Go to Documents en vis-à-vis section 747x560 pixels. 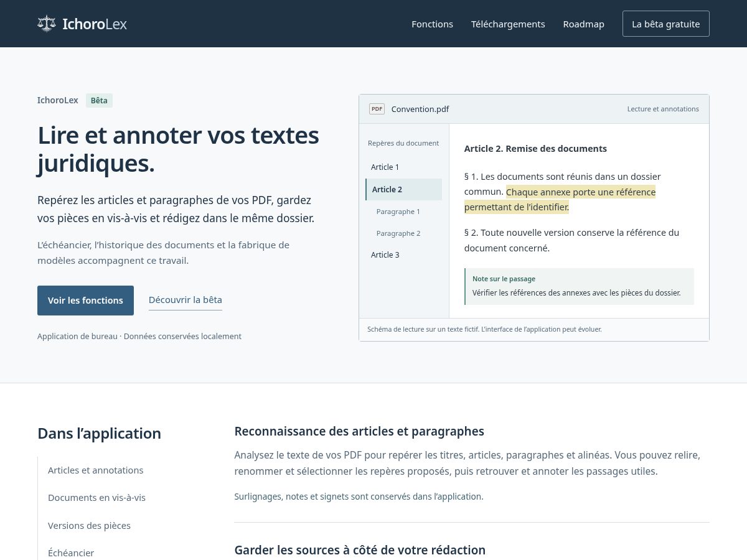96,498
